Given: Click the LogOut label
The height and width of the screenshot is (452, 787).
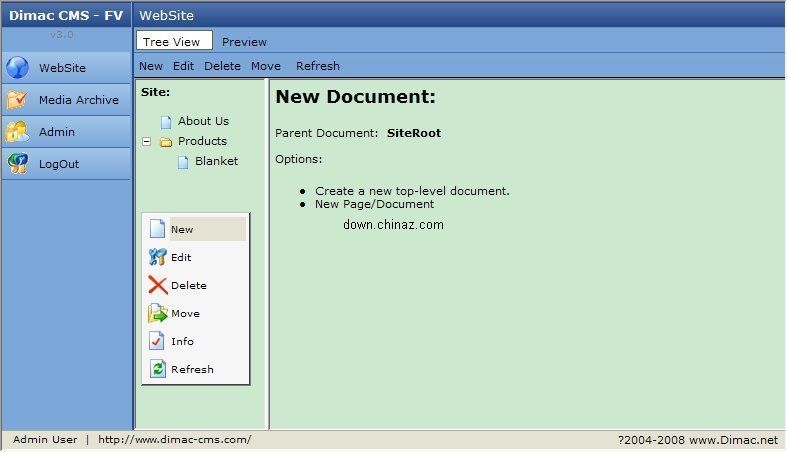Looking at the screenshot, I should click(x=59, y=164).
